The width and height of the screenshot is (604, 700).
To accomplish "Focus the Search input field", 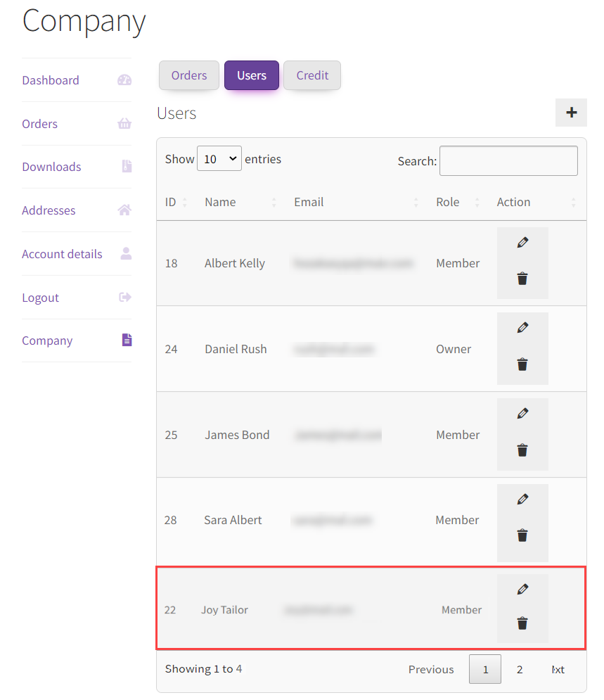I will pyautogui.click(x=508, y=160).
